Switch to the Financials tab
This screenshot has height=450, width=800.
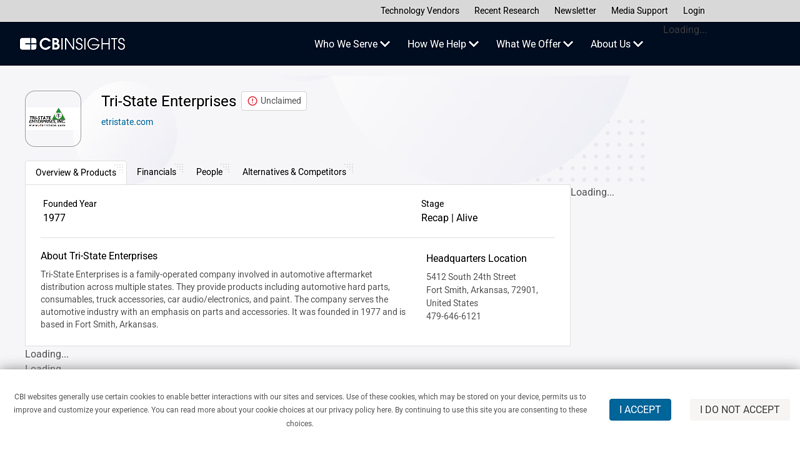(x=156, y=172)
